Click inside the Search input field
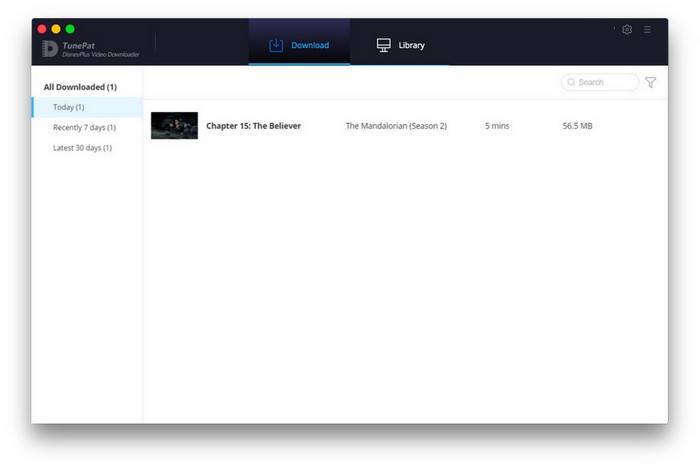This screenshot has height=469, width=700. point(600,82)
